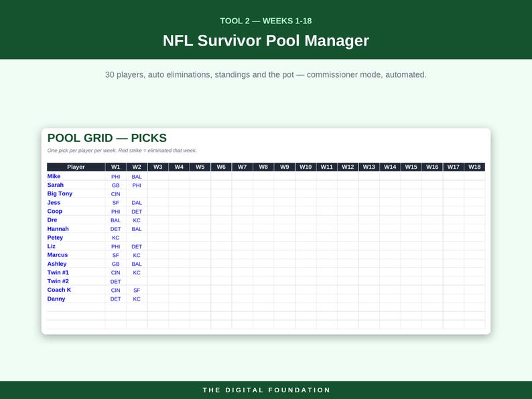Click player name Coop
Viewport: 532px width, 399px height.
pyautogui.click(x=55, y=211)
